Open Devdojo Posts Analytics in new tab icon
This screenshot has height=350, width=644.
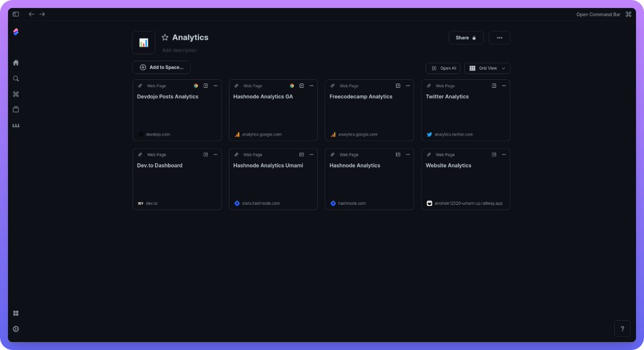click(206, 86)
